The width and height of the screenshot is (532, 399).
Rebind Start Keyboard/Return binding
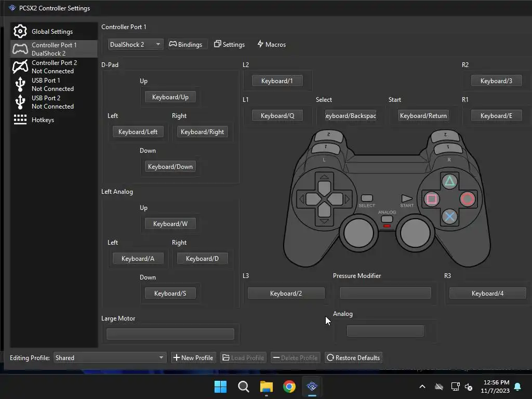tap(423, 116)
